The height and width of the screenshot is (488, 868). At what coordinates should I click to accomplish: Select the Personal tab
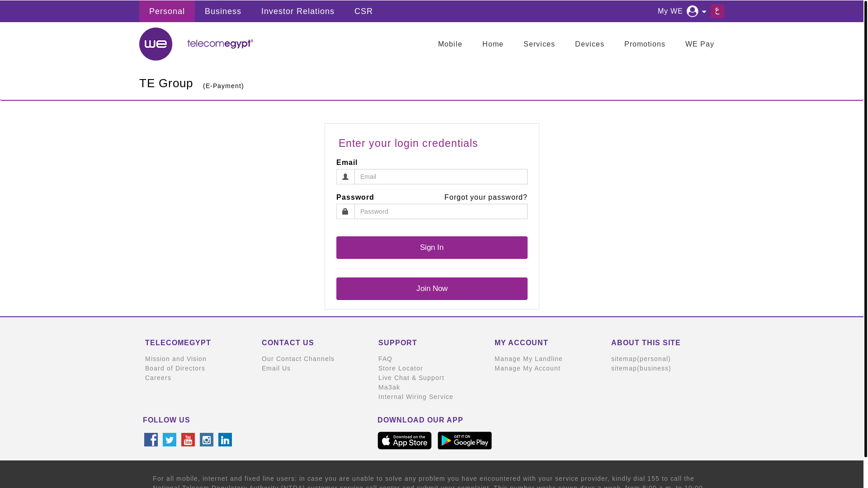point(167,11)
